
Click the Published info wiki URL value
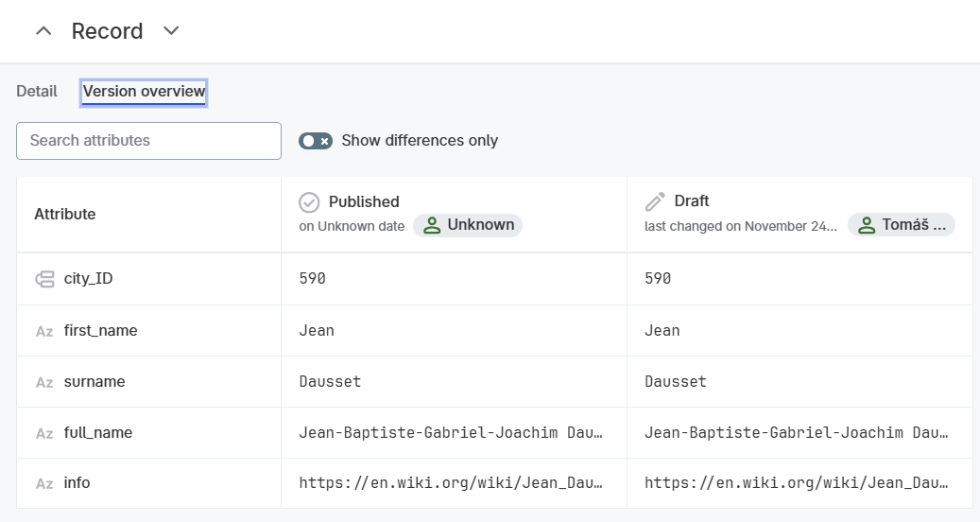click(x=451, y=483)
